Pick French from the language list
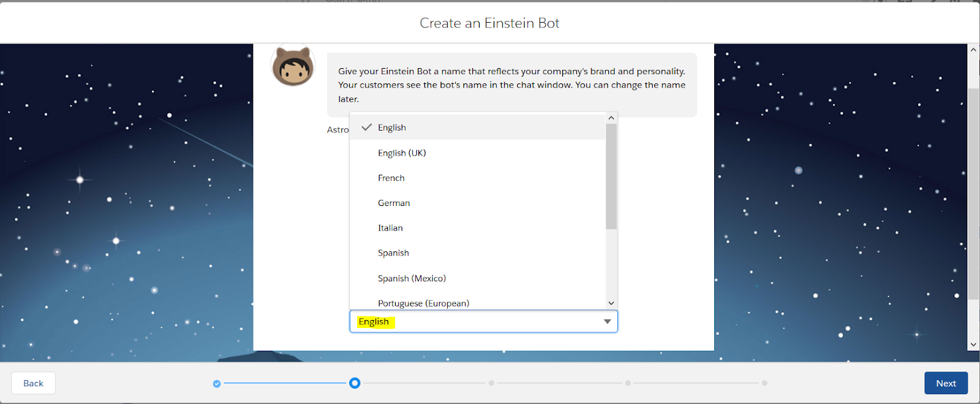The height and width of the screenshot is (404, 980). tap(477, 178)
